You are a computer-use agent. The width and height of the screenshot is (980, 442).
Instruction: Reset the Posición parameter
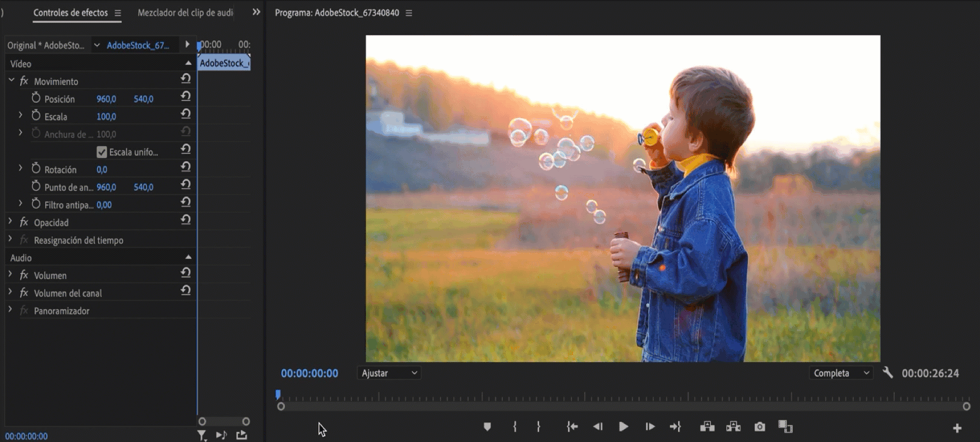[186, 96]
